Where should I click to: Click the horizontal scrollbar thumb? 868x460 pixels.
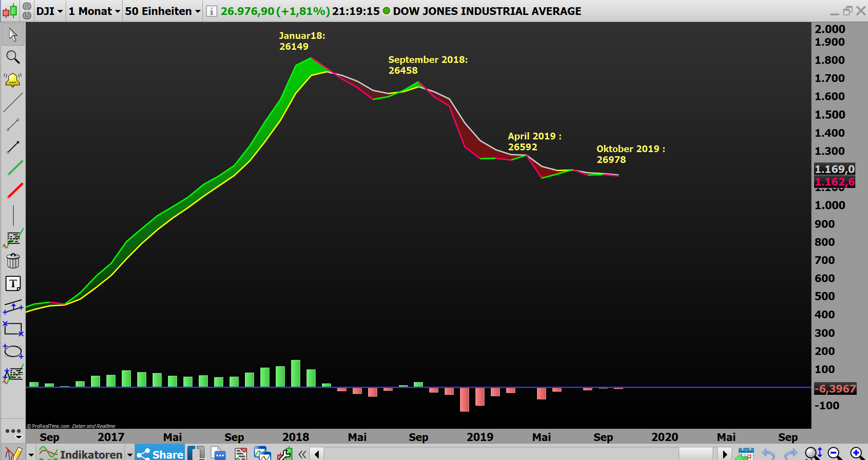point(696,454)
